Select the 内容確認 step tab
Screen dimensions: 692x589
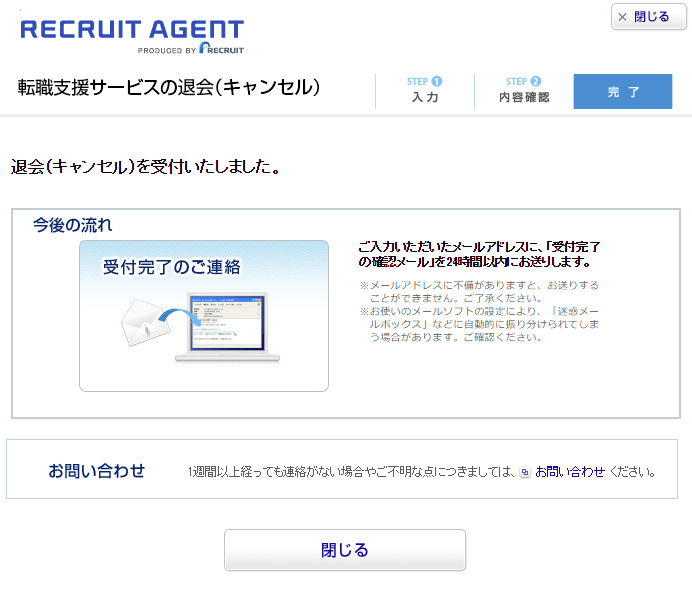[524, 91]
